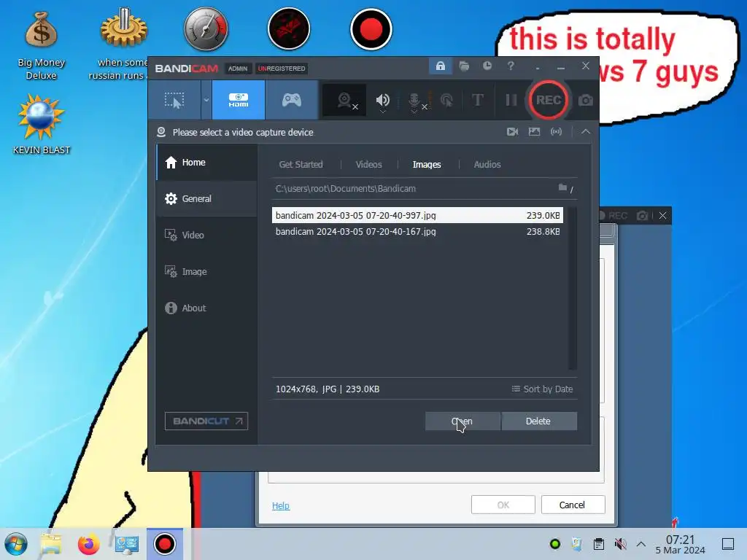Click the taskbar clock showing 07:21
The image size is (747, 560).
[680, 544]
